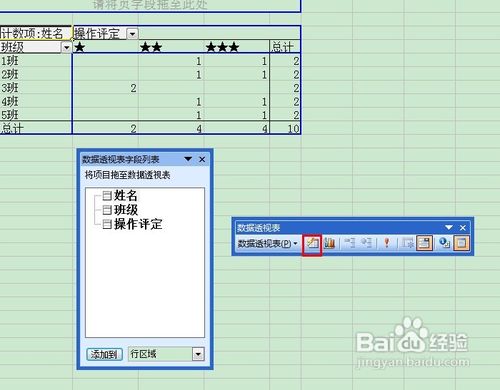Toggle the Always Display Items icon
The width and height of the screenshot is (500, 390).
424,243
